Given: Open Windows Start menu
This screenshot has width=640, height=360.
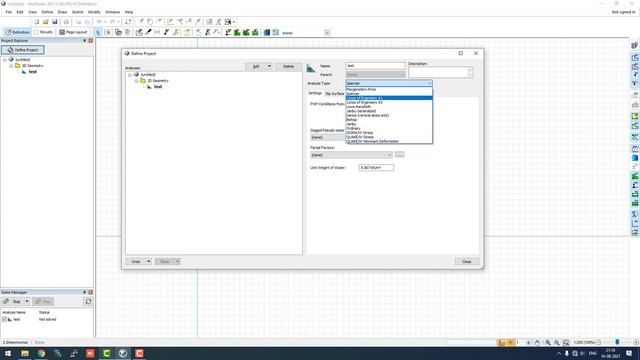Looking at the screenshot, I should tap(8, 353).
